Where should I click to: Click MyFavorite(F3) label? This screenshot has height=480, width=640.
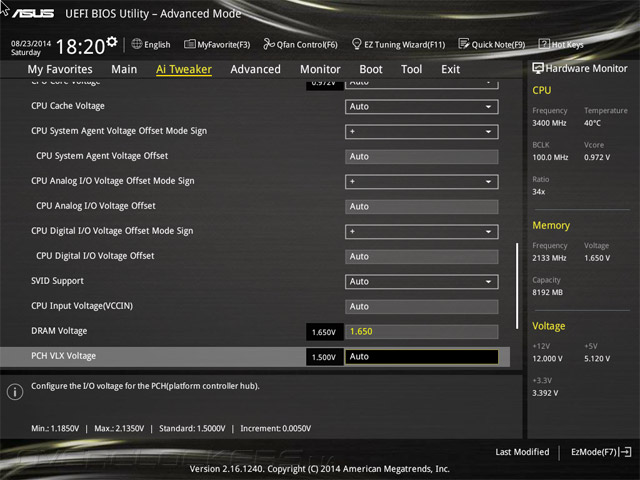224,44
